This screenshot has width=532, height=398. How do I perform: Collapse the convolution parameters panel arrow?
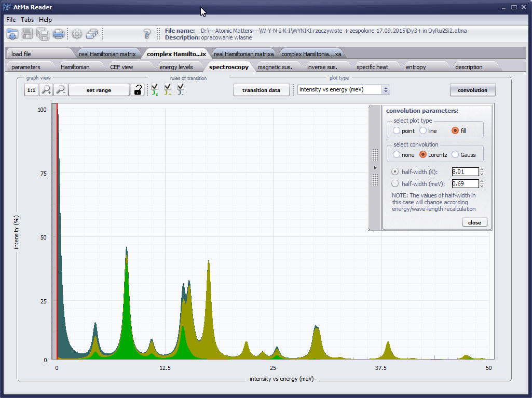[x=375, y=168]
